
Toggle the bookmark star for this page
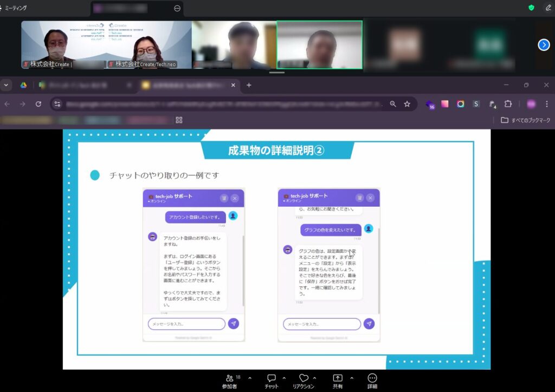click(x=407, y=104)
